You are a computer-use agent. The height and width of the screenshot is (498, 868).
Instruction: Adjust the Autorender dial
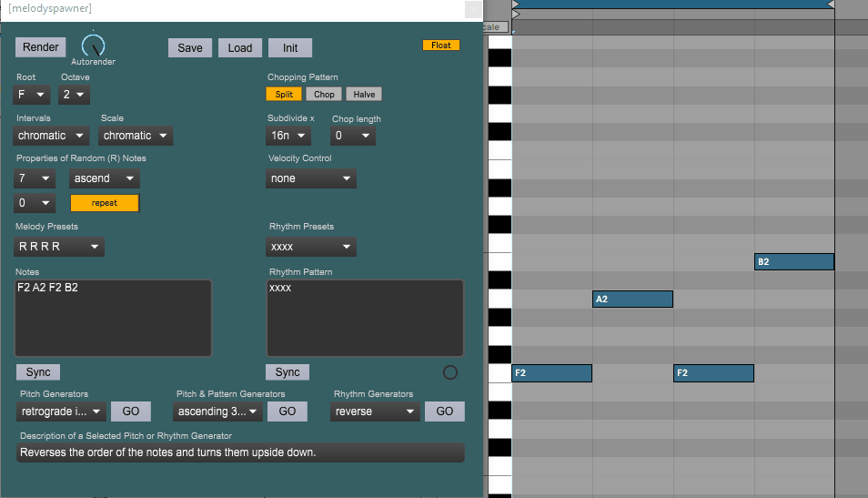pos(93,46)
